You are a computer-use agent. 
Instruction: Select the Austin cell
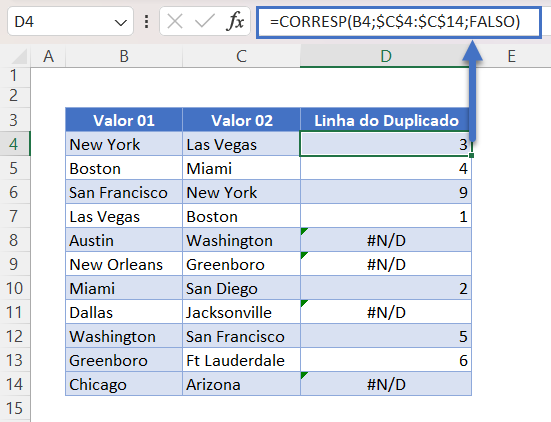124,240
